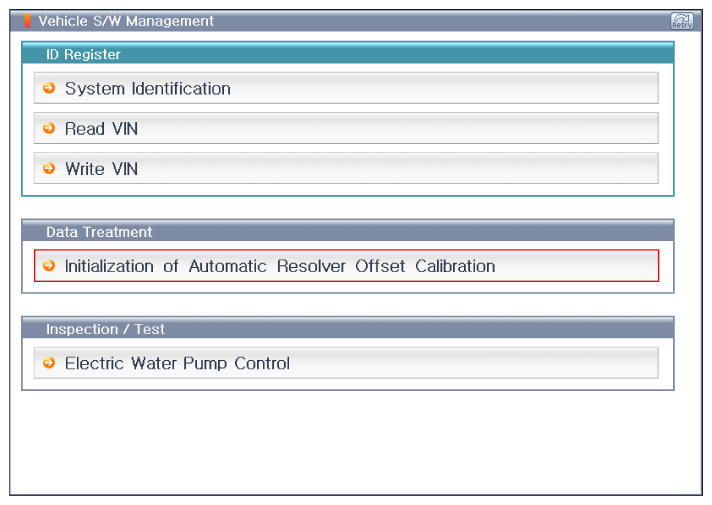Launch the Write VIN function
712x505 pixels.
(101, 169)
